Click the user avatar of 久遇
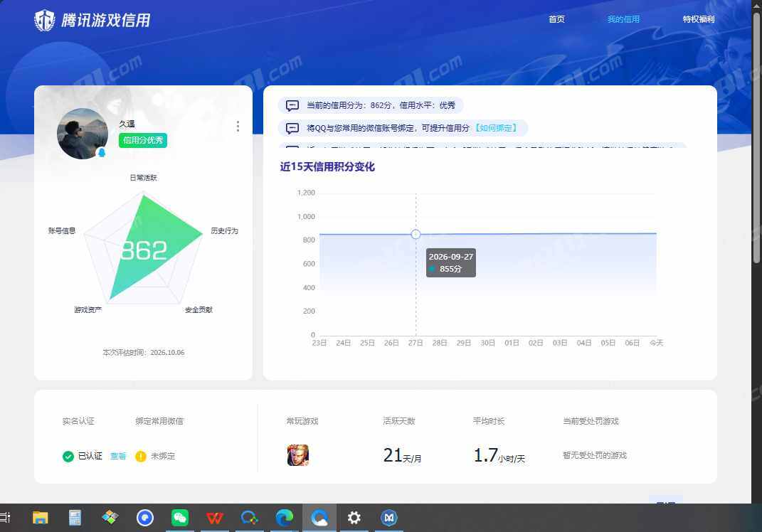 click(x=82, y=134)
